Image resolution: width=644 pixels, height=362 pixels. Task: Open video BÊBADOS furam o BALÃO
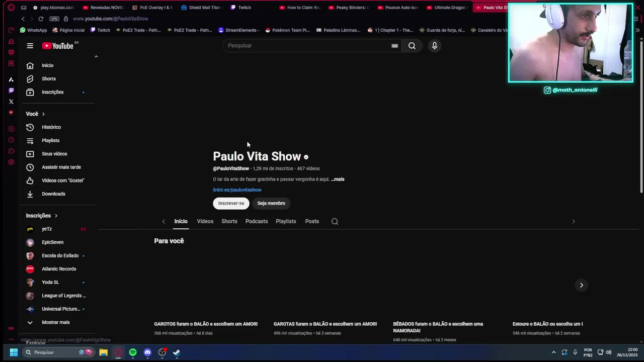coord(438,327)
